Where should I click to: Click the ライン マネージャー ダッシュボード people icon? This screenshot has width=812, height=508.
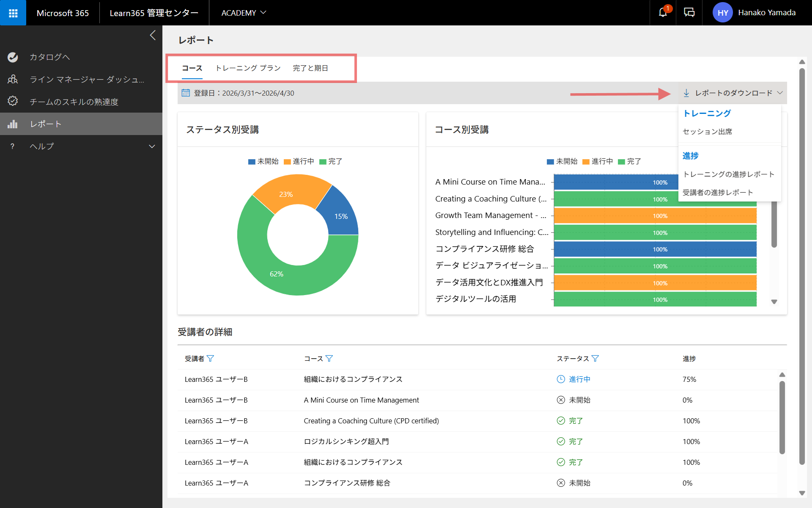[x=13, y=79]
